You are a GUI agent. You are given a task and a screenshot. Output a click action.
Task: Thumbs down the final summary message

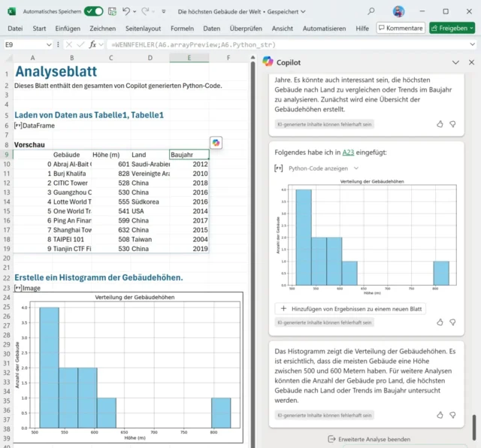point(452,415)
